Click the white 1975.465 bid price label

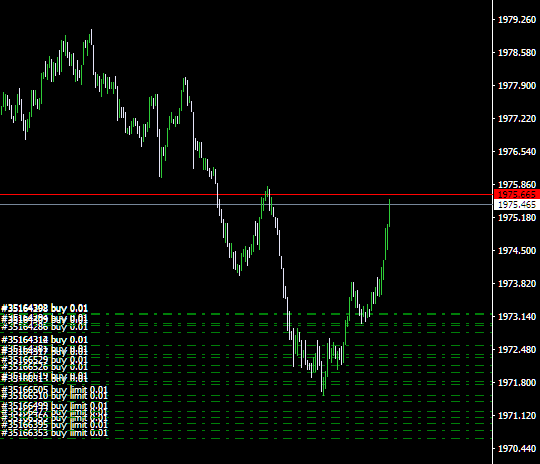(517, 205)
